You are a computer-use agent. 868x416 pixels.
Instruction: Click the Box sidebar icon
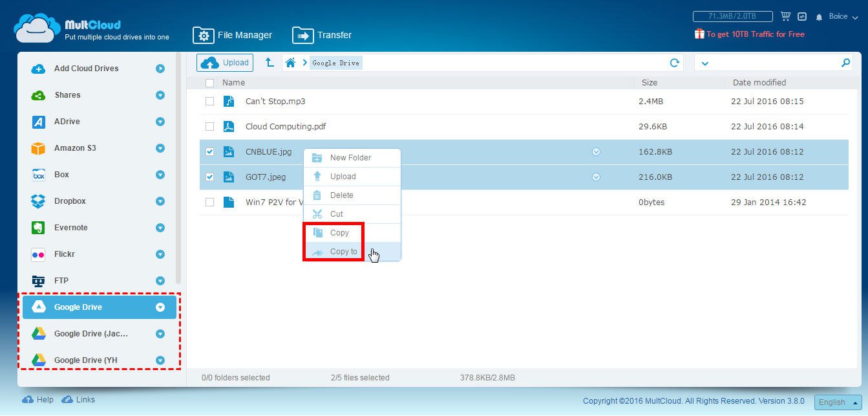coord(38,175)
